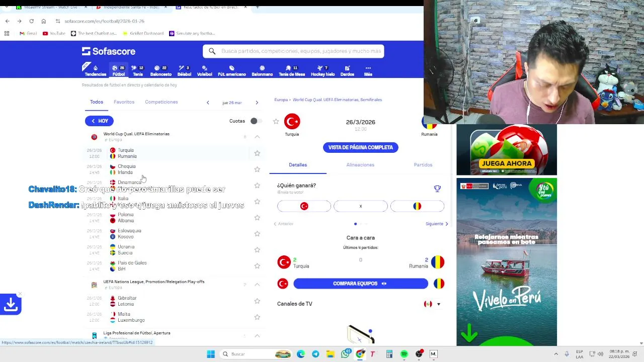Click the trophy icon beside ¿Quién ganará?
Viewport: 644px width, 362px height.
tap(437, 189)
